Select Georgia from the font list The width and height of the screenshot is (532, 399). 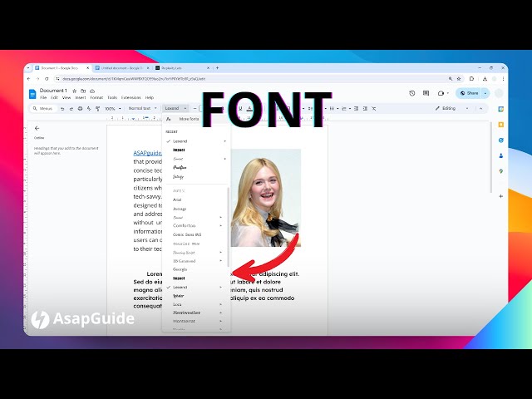(180, 269)
